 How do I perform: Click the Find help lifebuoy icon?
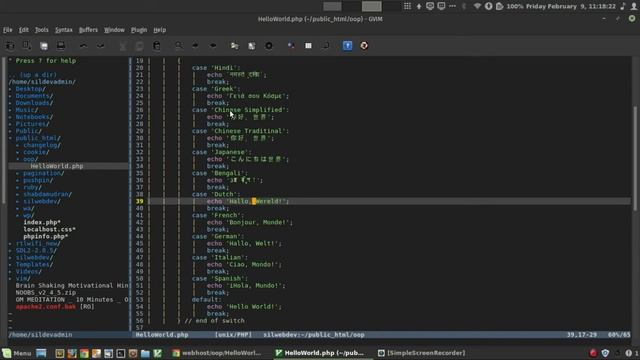tap(364, 46)
